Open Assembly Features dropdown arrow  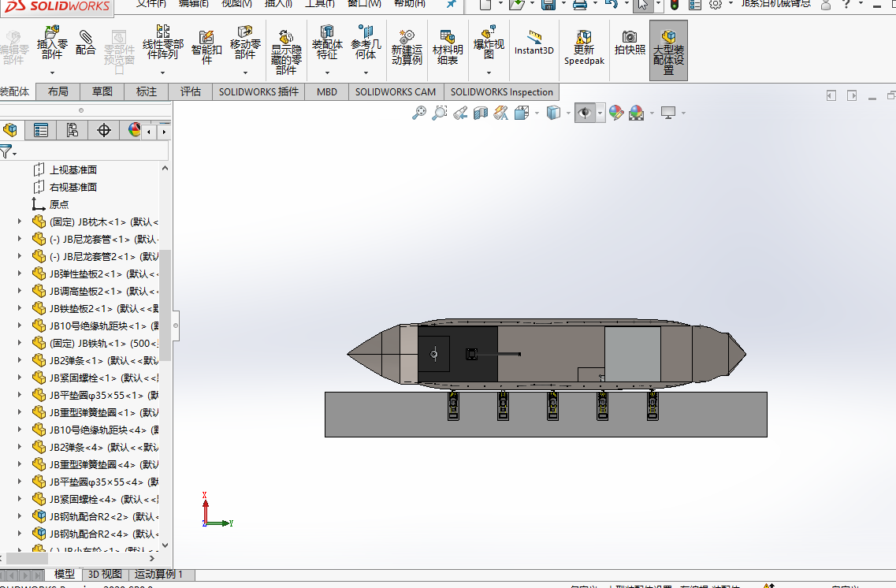tap(327, 73)
